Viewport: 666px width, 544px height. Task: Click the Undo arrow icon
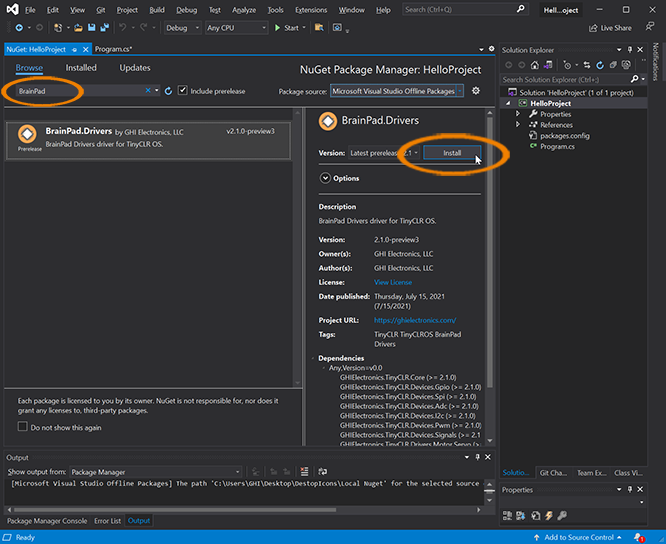tap(122, 28)
